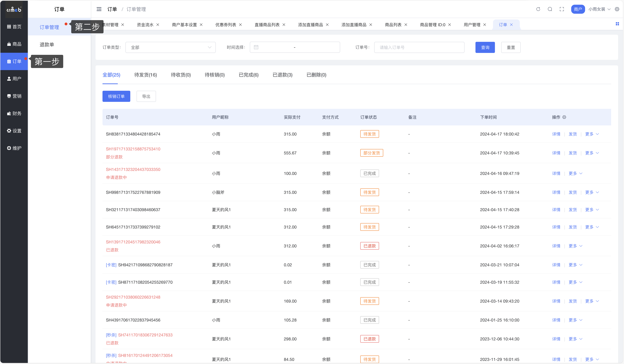The width and height of the screenshot is (624, 364).
Task: Toggle fullscreen mode icon
Action: 562,9
